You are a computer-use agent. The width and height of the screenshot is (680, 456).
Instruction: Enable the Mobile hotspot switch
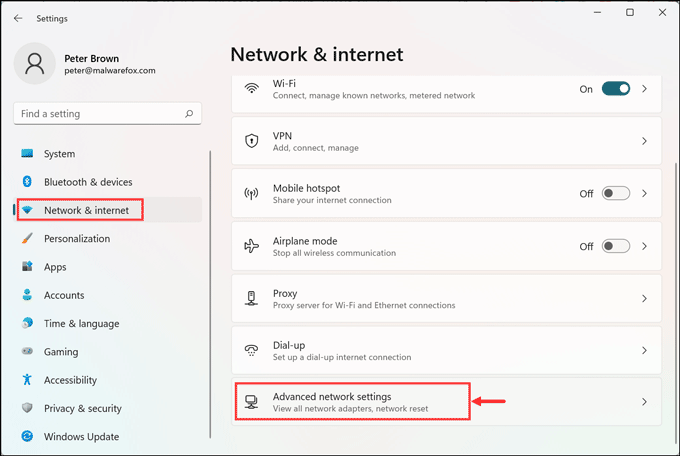tap(616, 193)
